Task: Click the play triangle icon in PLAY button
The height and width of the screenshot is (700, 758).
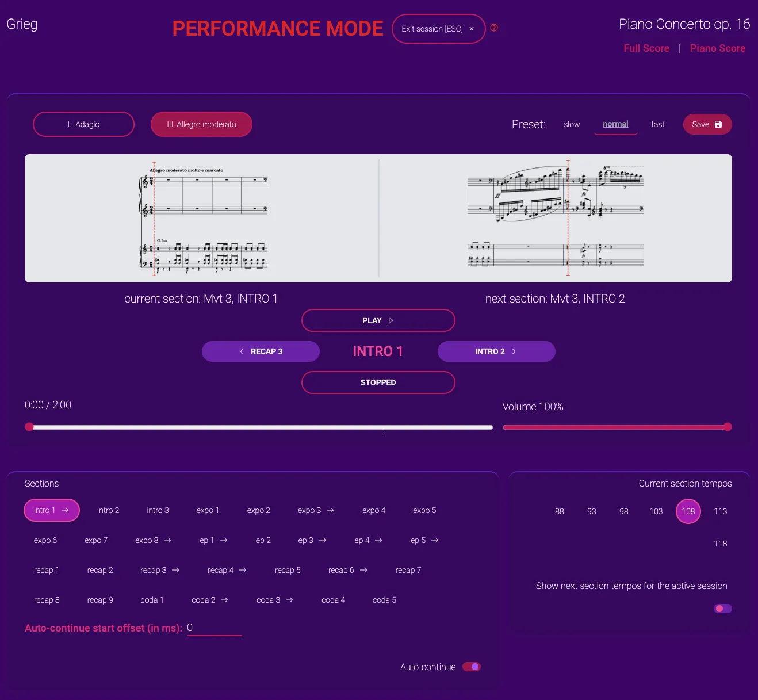Action: (x=391, y=320)
